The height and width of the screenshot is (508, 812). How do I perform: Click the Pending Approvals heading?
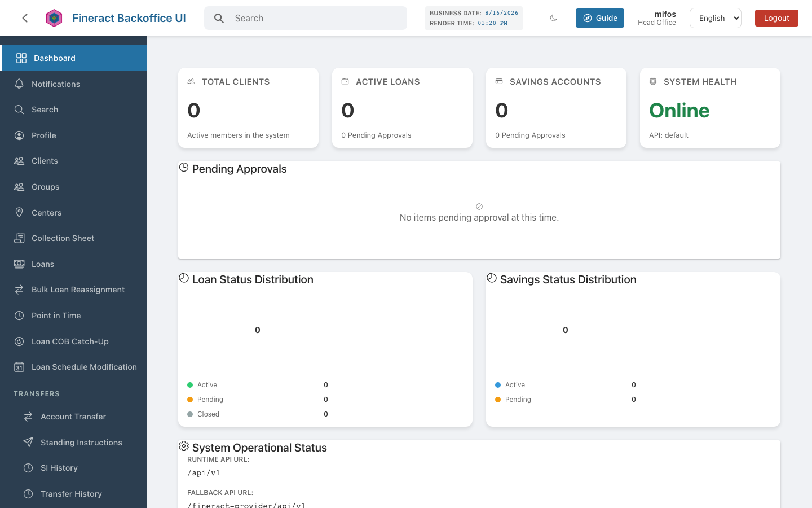239,169
